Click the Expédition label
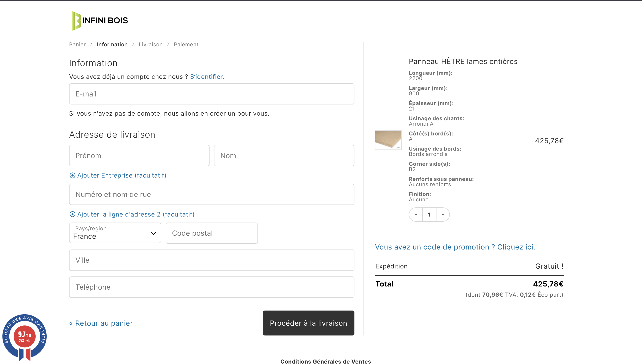This screenshot has height=364, width=642. click(x=391, y=266)
